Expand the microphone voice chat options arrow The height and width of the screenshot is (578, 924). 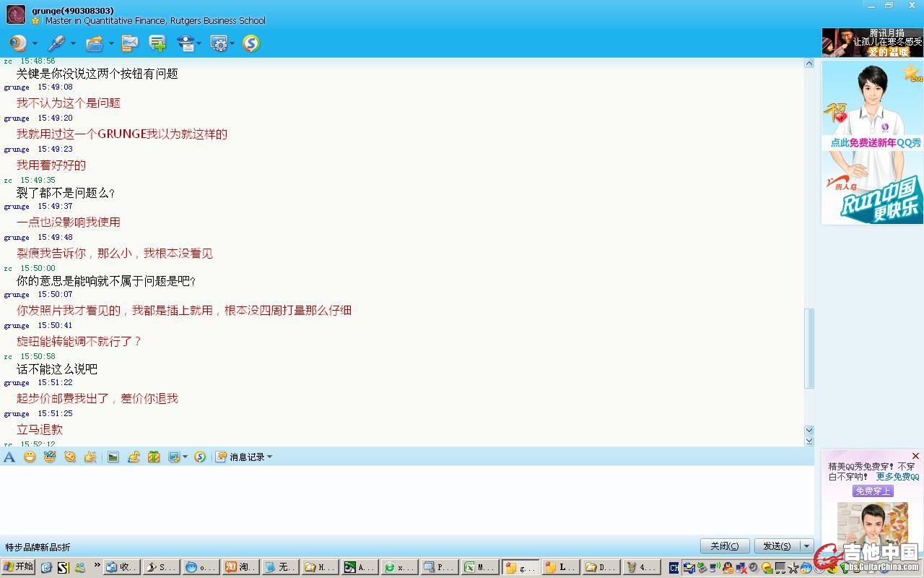(72, 44)
